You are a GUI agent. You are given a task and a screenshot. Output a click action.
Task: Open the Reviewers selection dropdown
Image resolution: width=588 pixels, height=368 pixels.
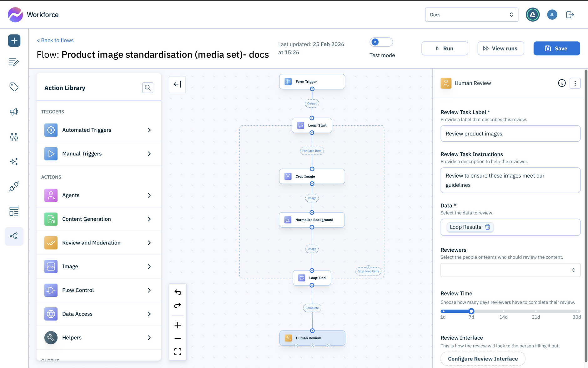coord(510,270)
